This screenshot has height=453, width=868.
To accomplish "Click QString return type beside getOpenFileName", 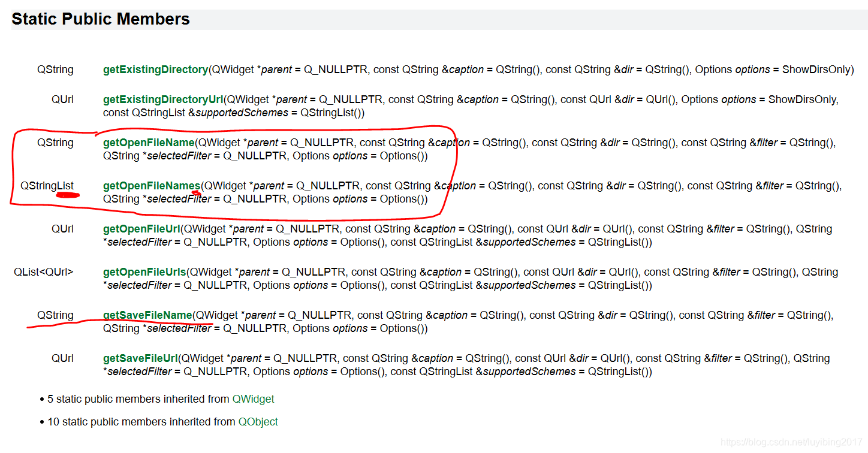I will pyautogui.click(x=55, y=143).
